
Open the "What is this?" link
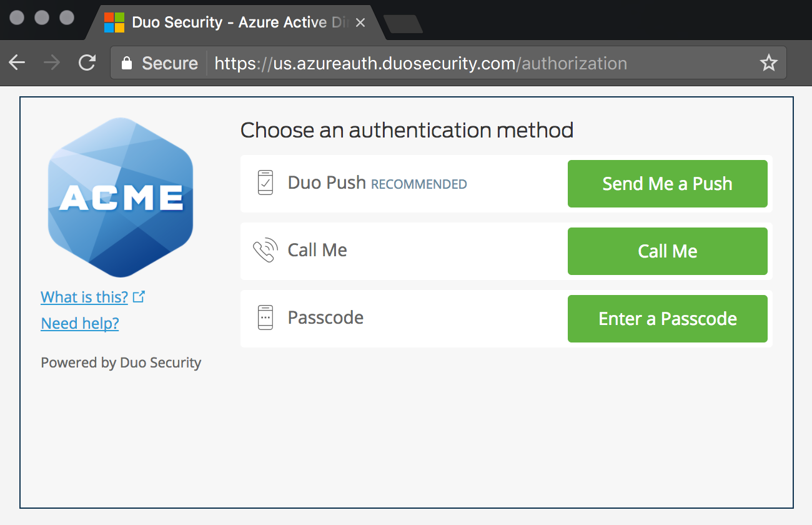(84, 297)
